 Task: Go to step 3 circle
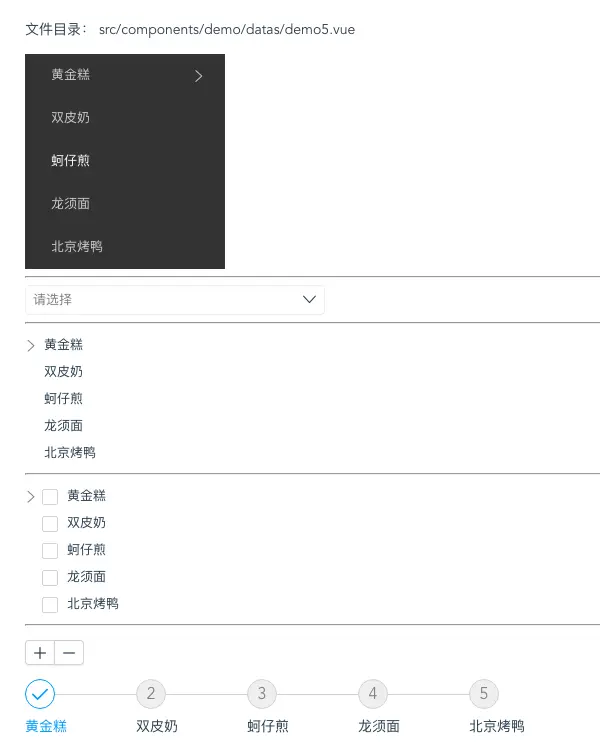(x=262, y=694)
